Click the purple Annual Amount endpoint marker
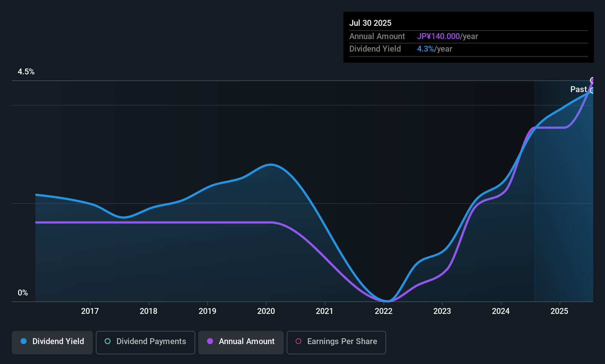605x364 pixels. pos(592,80)
